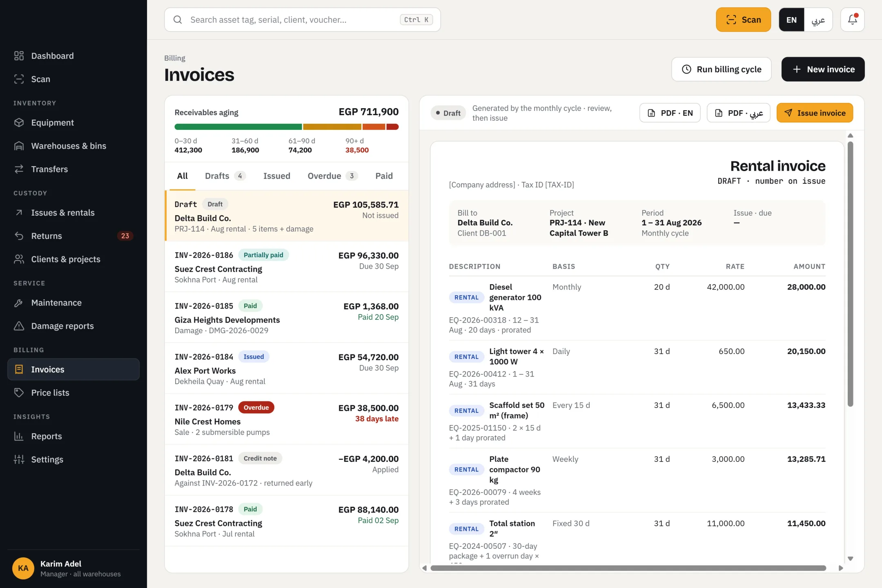Switch to the Paid tab
Viewport: 882px width, 588px height.
pyautogui.click(x=384, y=176)
